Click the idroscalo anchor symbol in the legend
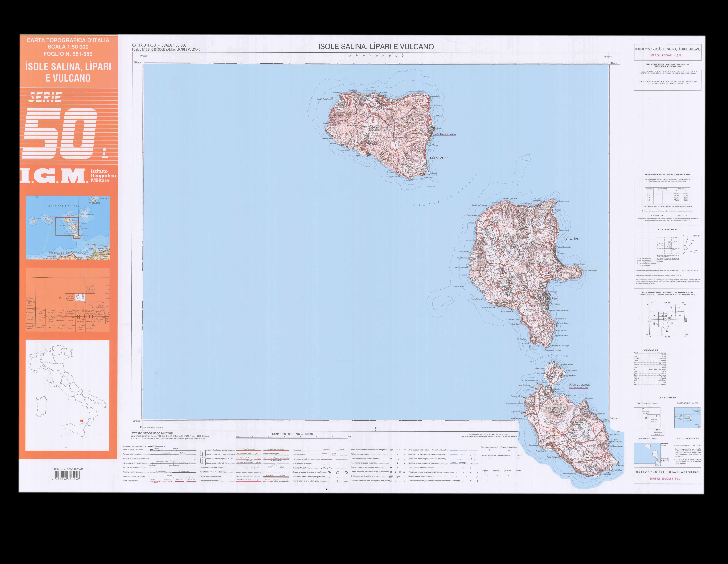728x564 pixels. (346, 473)
